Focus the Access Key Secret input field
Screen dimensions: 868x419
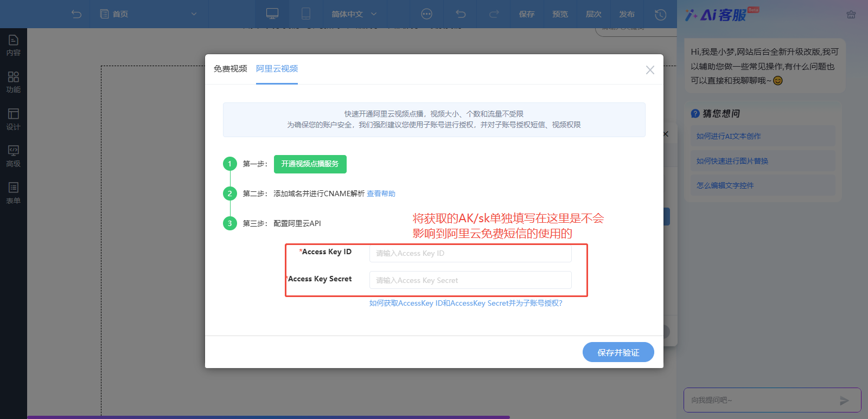click(470, 280)
